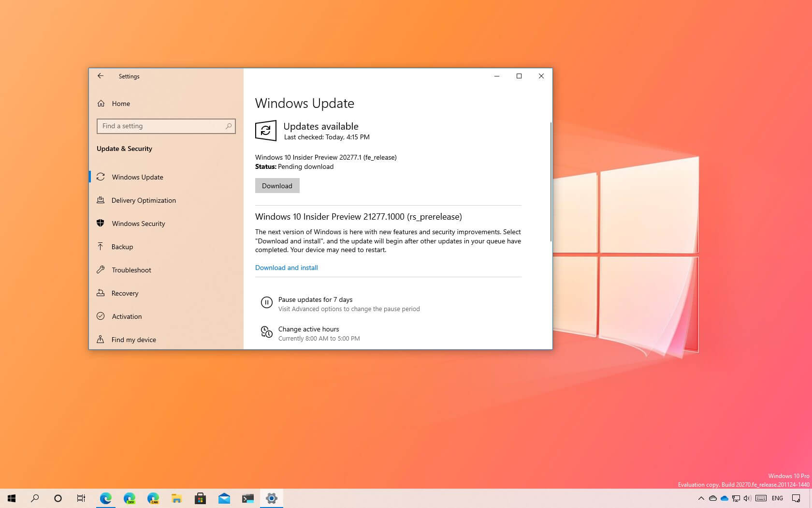Open Find my device settings
The width and height of the screenshot is (812, 508).
(x=133, y=340)
